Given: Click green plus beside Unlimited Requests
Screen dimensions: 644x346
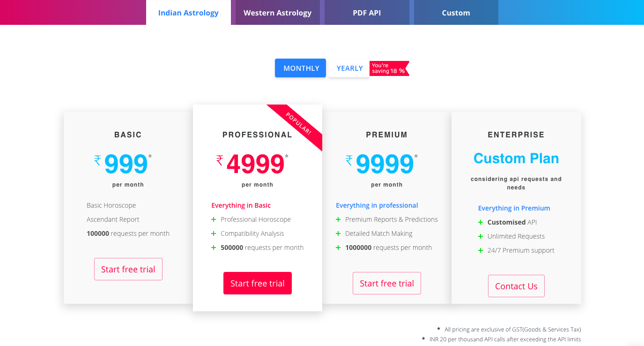Looking at the screenshot, I should point(481,236).
